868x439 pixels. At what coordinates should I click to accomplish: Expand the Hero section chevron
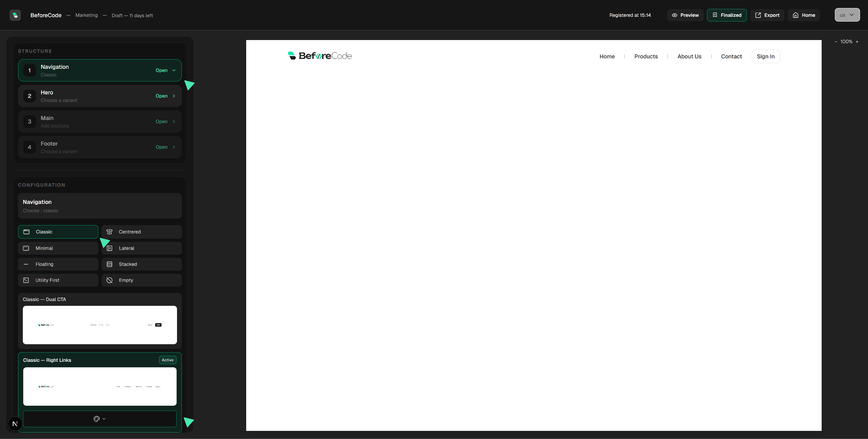174,96
